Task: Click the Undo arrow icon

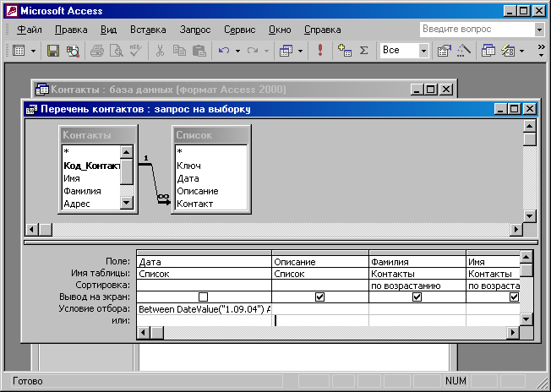Action: [223, 51]
